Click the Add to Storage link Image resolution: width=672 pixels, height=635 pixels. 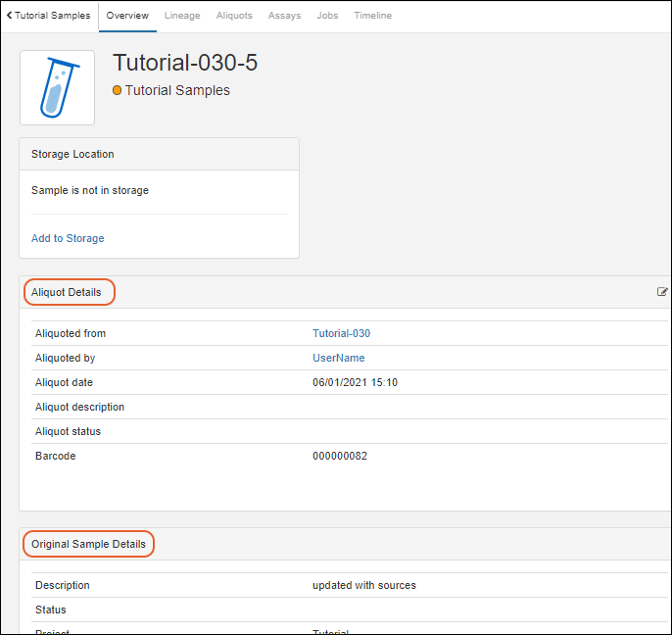pyautogui.click(x=68, y=238)
